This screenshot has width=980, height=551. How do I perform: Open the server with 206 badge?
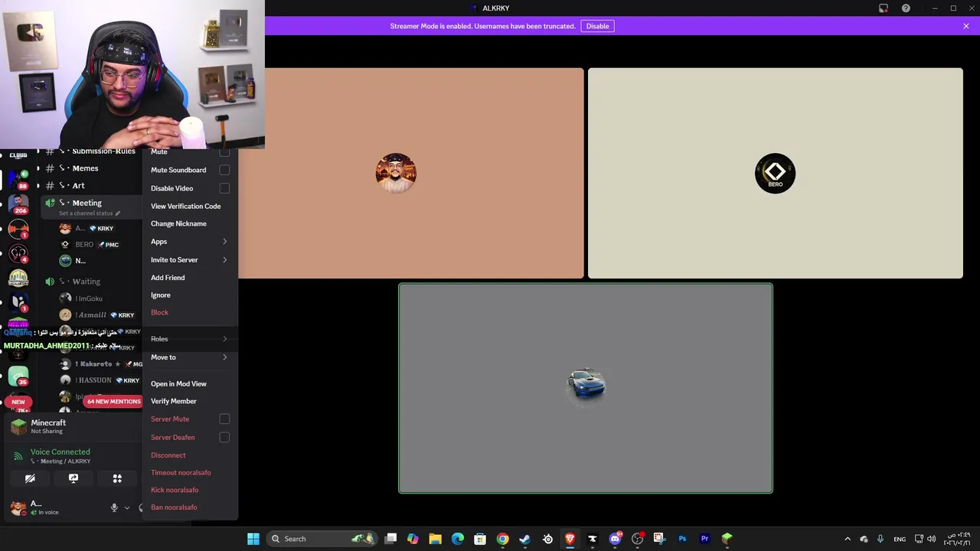(x=18, y=204)
